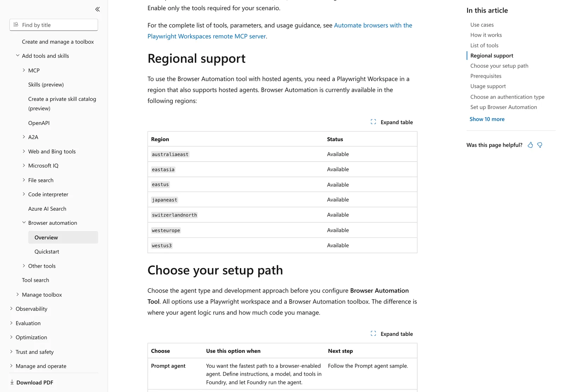Open the OpenAPI page
Screen dimensions: 565x392
tap(39, 123)
